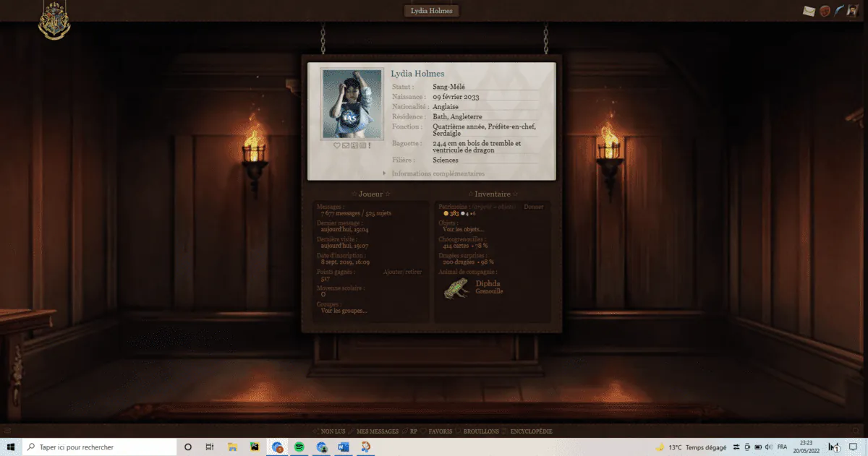Click the Donner link in Inventaire
The image size is (868, 456).
pyautogui.click(x=534, y=207)
